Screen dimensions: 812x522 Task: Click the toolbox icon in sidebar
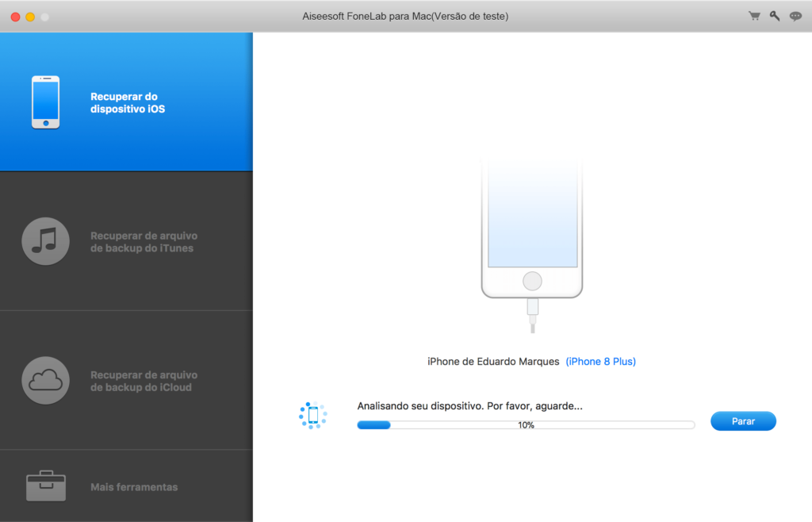[45, 486]
